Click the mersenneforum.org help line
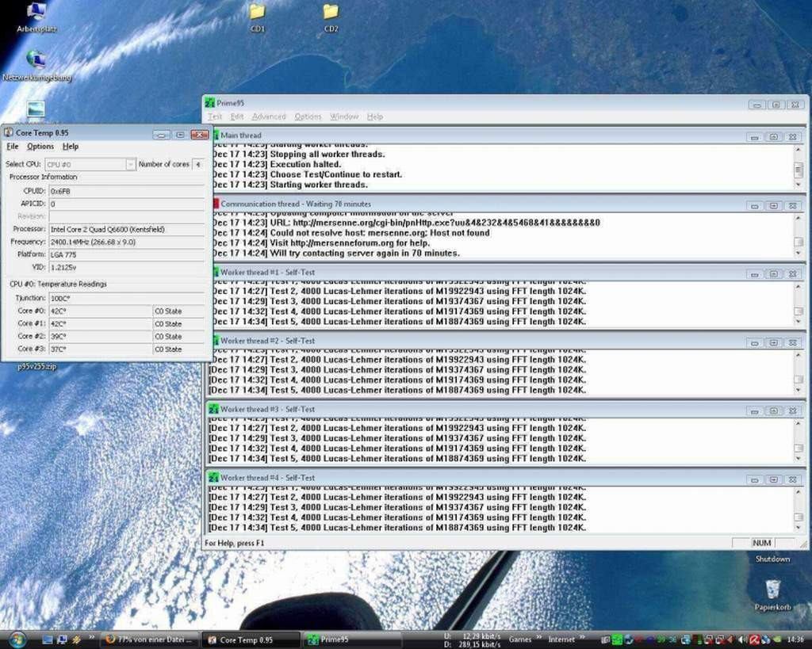Viewport: 812px width, 649px height. [x=320, y=242]
